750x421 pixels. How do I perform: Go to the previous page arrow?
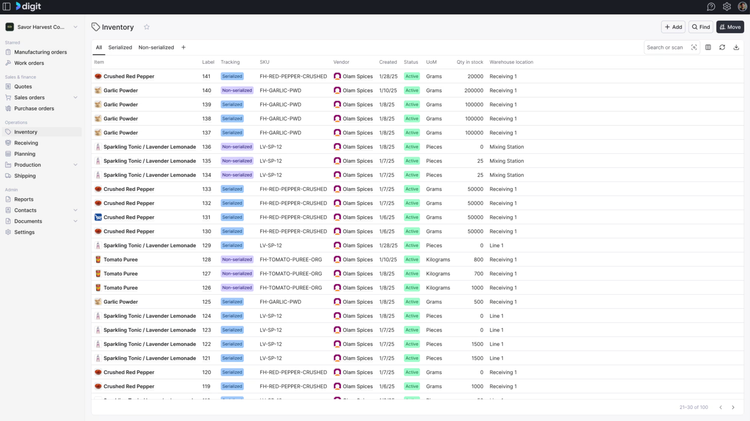point(720,407)
